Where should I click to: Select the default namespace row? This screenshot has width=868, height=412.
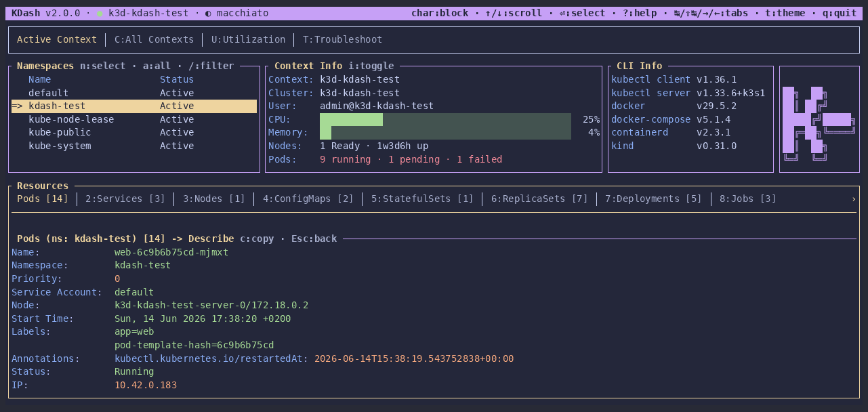(x=134, y=93)
